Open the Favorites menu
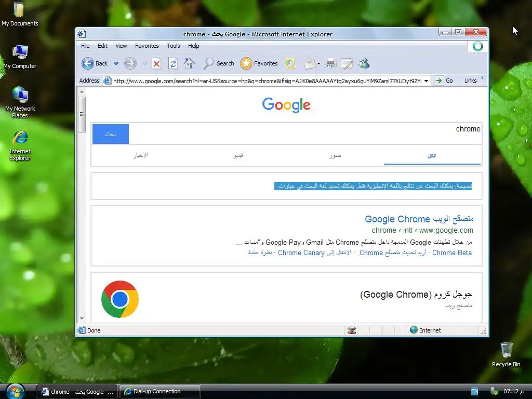Viewport: 532px width, 399px height. [147, 46]
